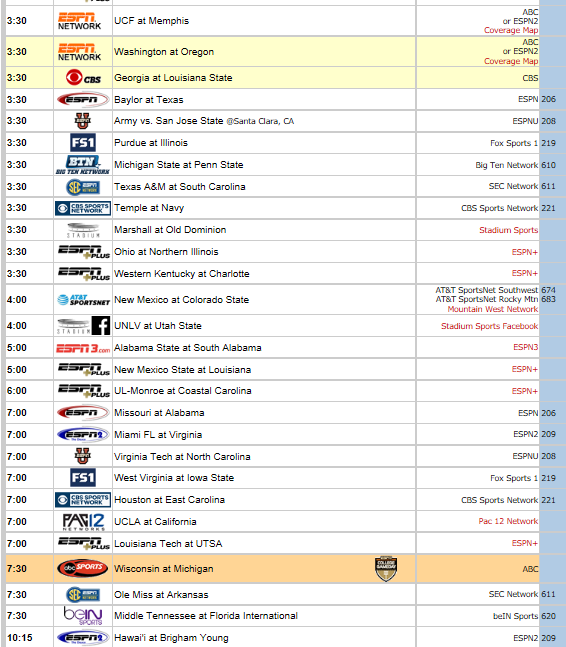The height and width of the screenshot is (647, 566).
Task: Open ESPN+ link for Louisiana Tech at UTSA
Action: click(x=525, y=543)
